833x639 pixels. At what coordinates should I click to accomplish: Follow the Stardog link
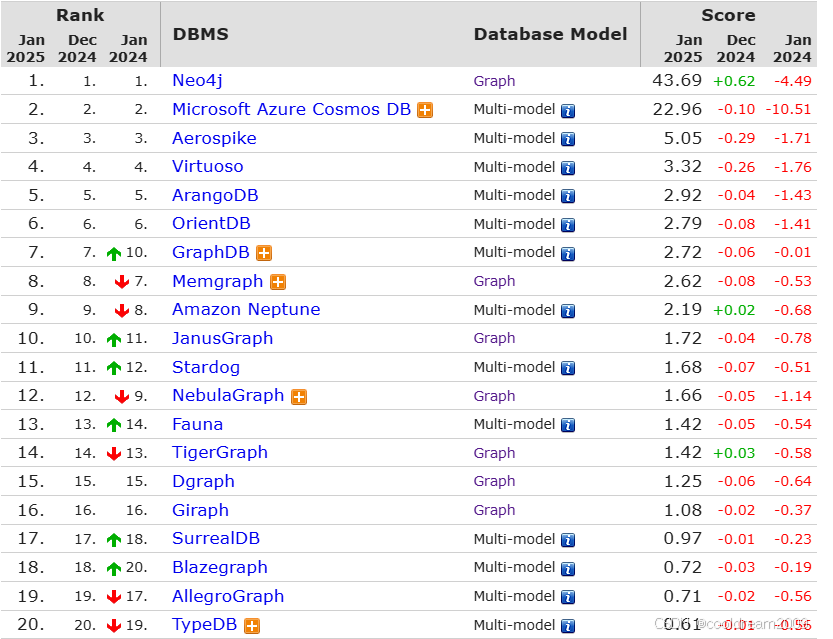tap(206, 367)
